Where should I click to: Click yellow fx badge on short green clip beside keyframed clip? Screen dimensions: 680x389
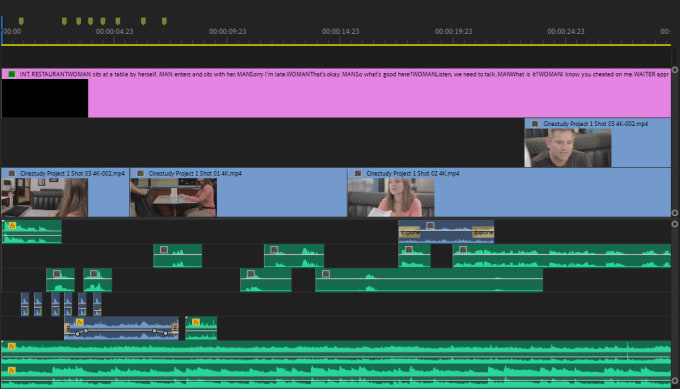pos(196,322)
